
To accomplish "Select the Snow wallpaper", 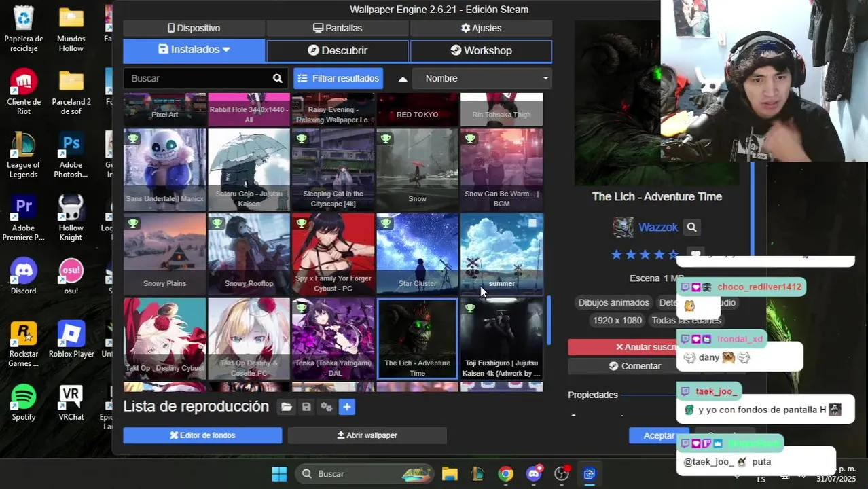I will [417, 170].
